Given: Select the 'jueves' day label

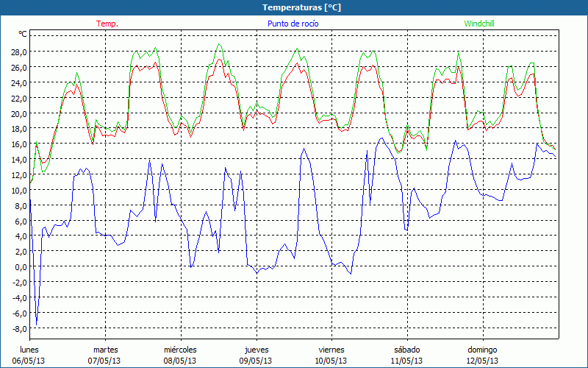Looking at the screenshot, I should click(x=256, y=350).
